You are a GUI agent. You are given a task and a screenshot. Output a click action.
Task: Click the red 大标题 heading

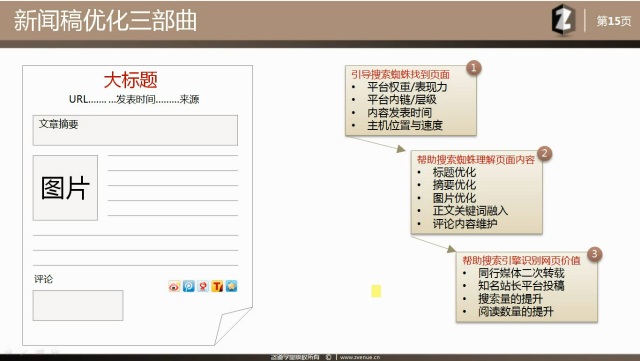[x=131, y=80]
